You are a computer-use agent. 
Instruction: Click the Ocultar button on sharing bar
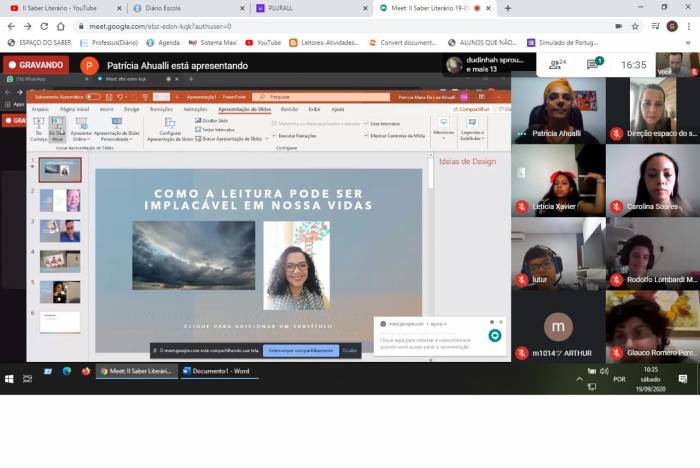(x=350, y=351)
